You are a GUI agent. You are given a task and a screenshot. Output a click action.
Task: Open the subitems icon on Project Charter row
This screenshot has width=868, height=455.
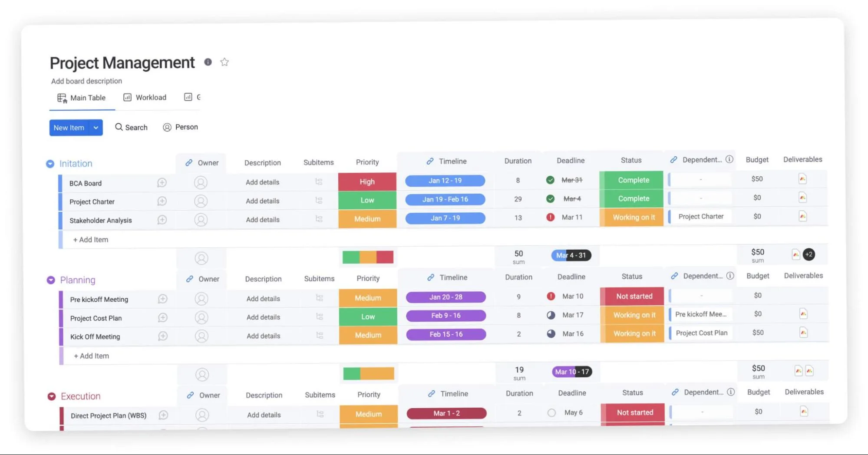[319, 200]
